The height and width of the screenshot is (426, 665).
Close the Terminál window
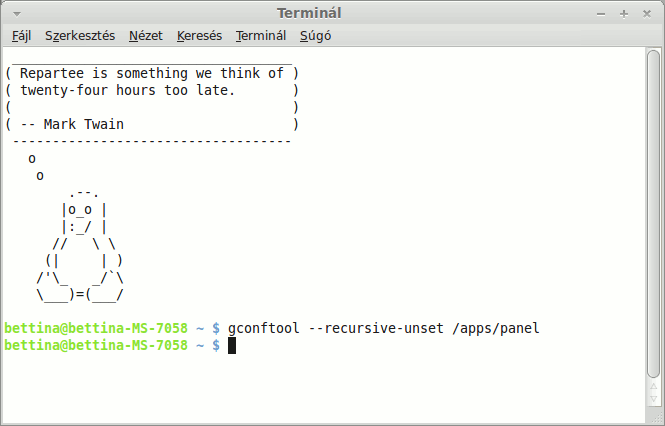[x=645, y=13]
